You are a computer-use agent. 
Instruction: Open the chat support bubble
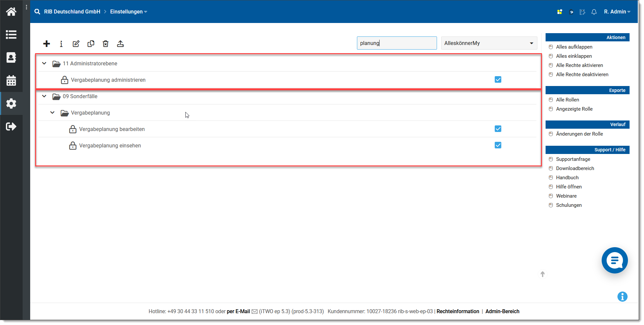pos(614,260)
